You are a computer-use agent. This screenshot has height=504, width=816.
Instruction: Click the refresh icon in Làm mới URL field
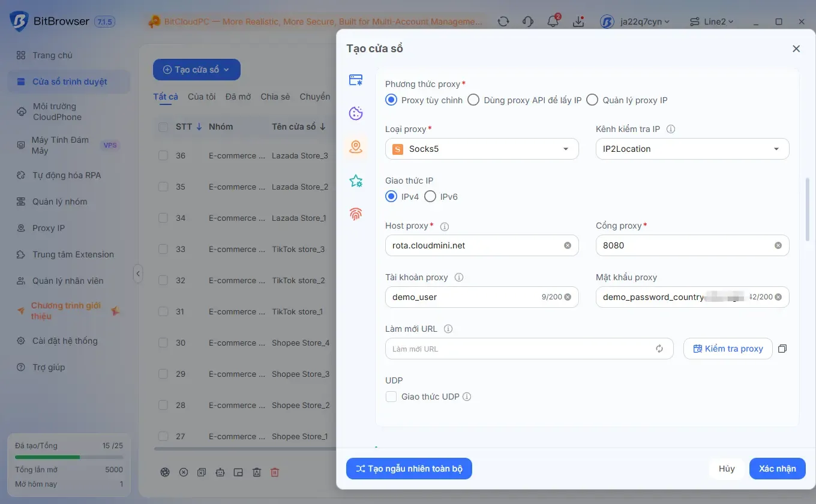(x=659, y=349)
